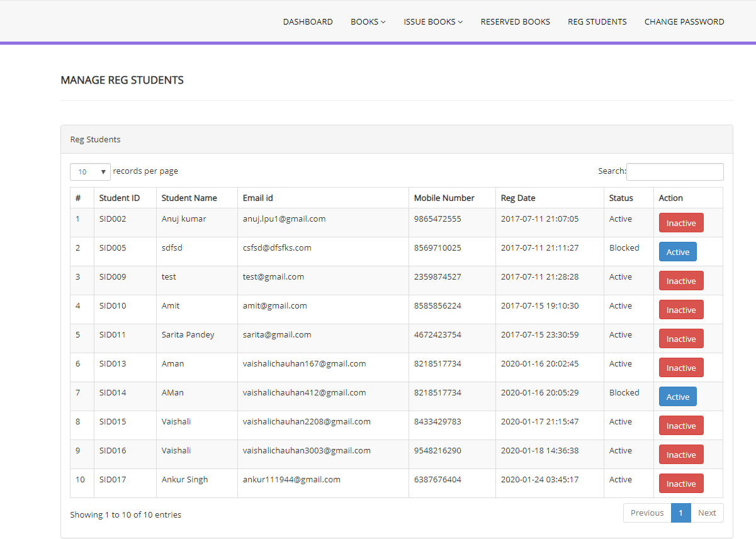
Task: Open the records per page selector
Action: pos(89,171)
